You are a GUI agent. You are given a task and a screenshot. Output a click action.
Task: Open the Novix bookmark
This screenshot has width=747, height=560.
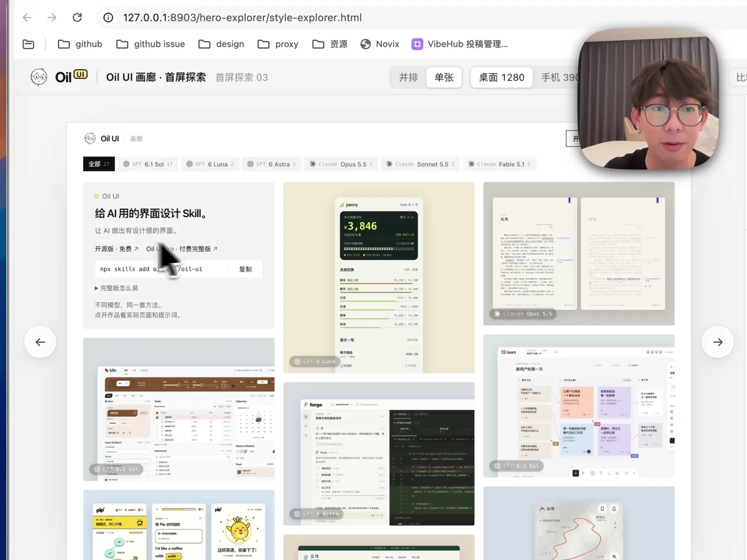click(x=380, y=44)
